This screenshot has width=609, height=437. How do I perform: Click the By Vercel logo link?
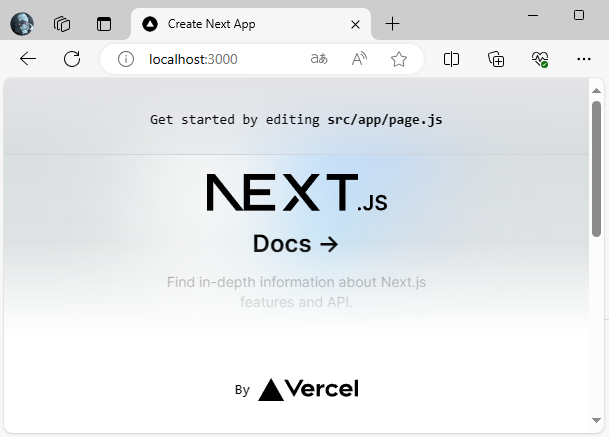(296, 389)
